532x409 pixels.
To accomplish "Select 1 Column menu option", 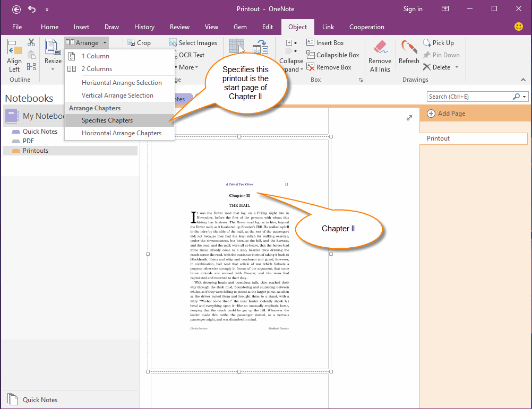I will coord(119,56).
